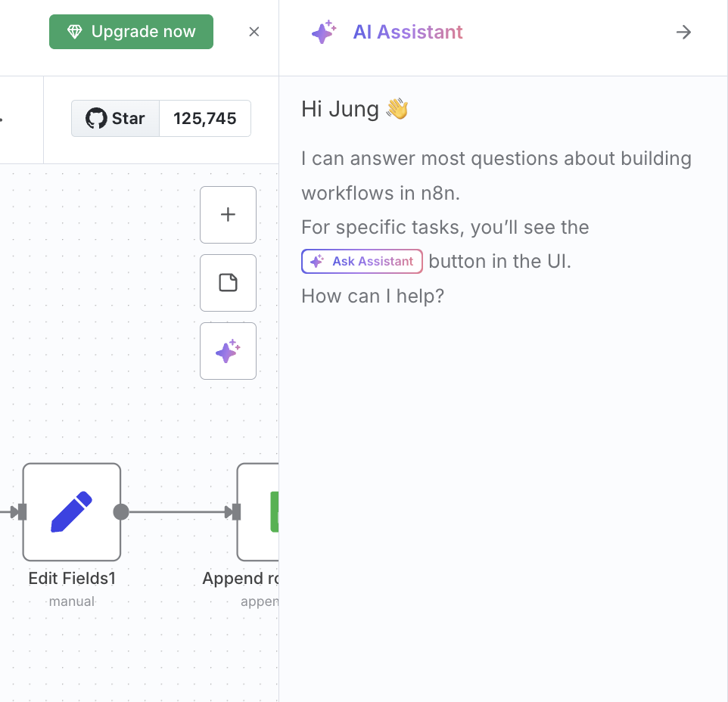Select the Edit Fields1 node
The width and height of the screenshot is (728, 702).
pyautogui.click(x=72, y=512)
